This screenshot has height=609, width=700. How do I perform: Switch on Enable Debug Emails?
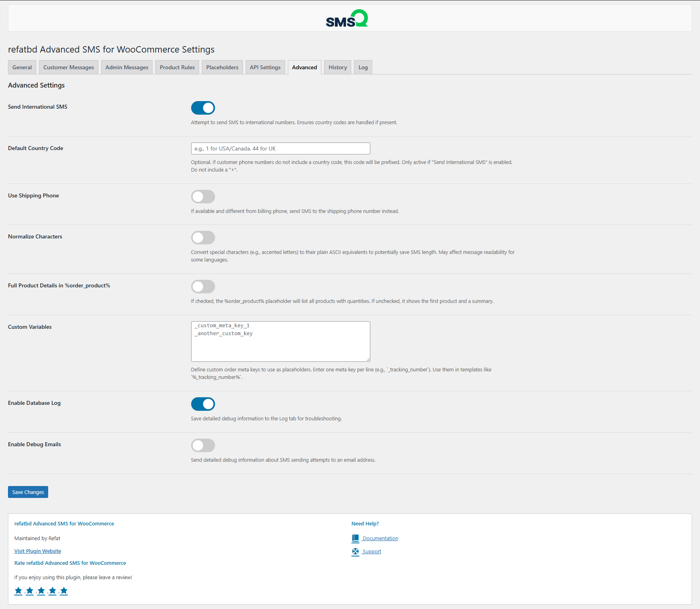tap(203, 445)
